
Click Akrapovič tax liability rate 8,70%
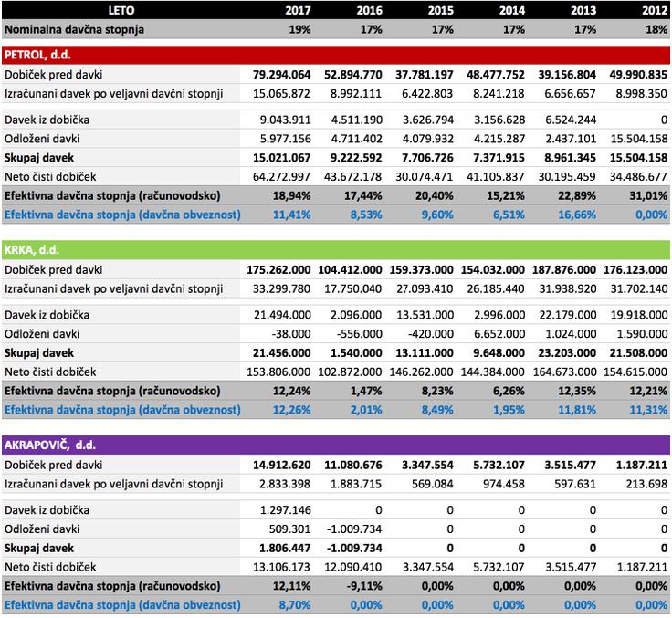(x=295, y=605)
